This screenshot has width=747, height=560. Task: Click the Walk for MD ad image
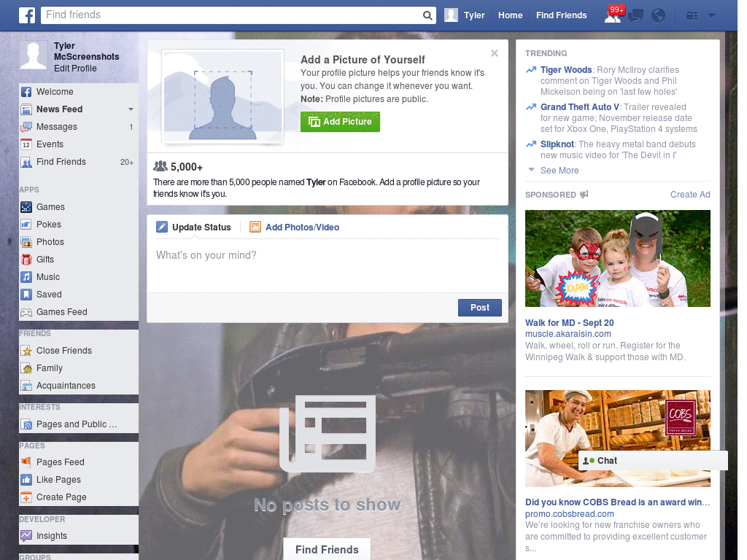617,259
